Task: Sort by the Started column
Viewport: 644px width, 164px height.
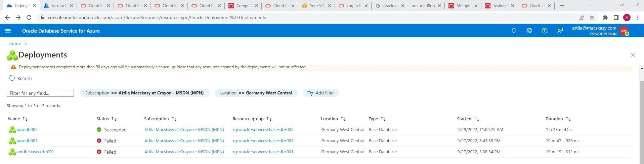Action: coord(477,119)
